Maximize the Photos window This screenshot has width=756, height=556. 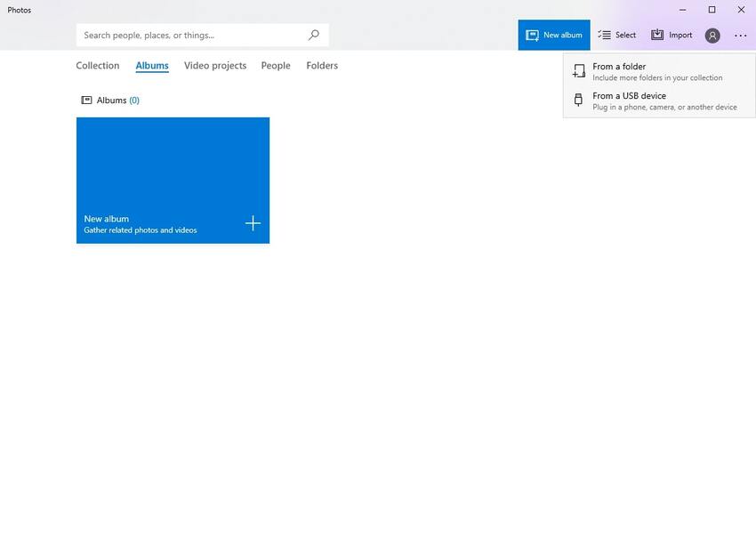(x=712, y=10)
